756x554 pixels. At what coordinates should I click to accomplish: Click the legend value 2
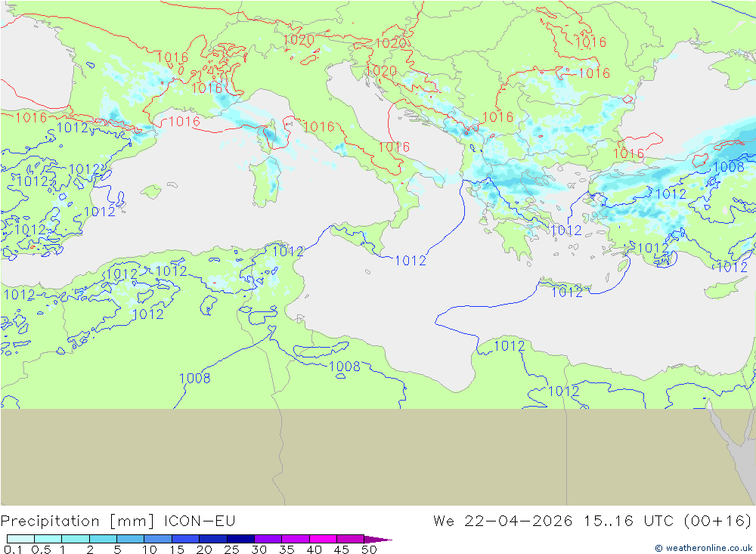90,549
